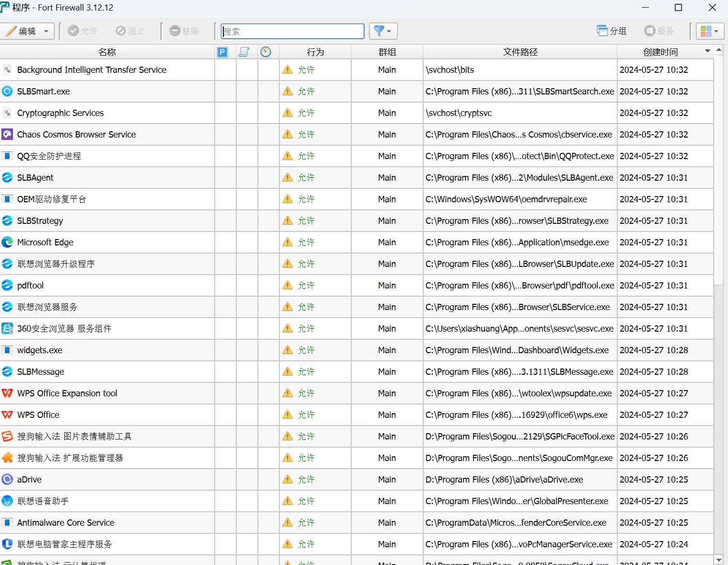
Task: Select the SLBStrategy program icon
Action: coord(7,221)
